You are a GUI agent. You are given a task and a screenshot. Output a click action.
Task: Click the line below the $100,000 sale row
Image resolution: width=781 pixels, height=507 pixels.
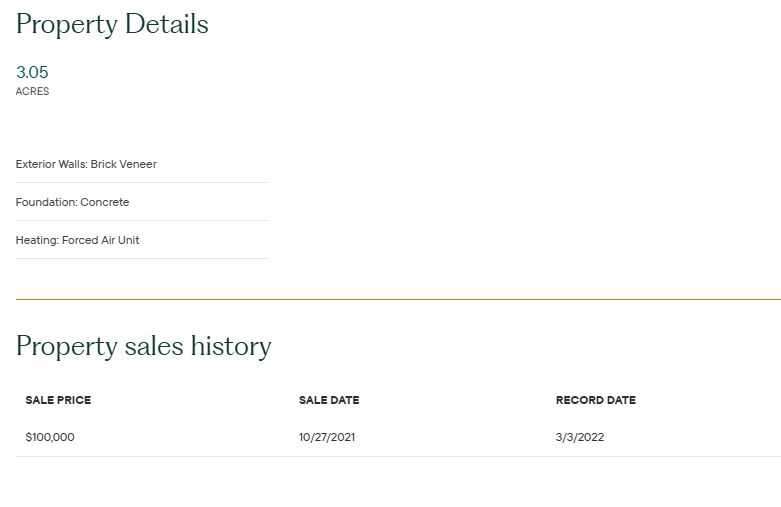click(398, 456)
